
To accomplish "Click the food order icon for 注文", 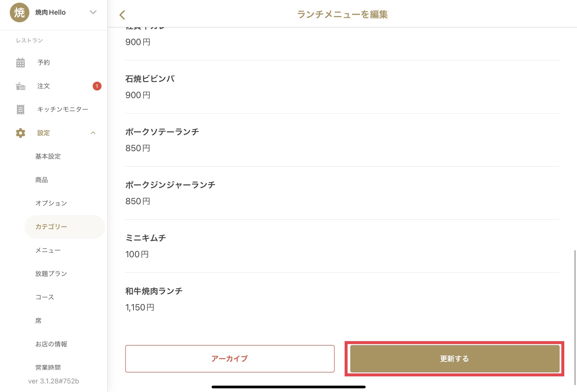I will click(x=21, y=86).
